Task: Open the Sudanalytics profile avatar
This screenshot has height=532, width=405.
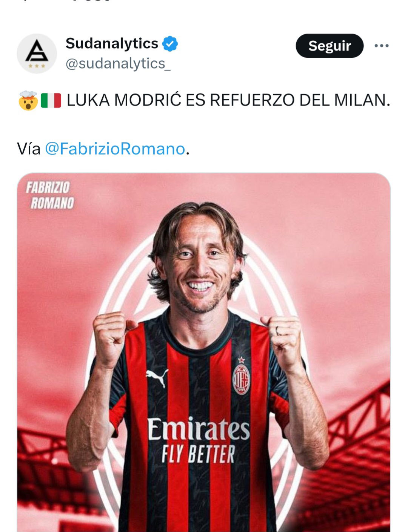Action: coord(37,53)
